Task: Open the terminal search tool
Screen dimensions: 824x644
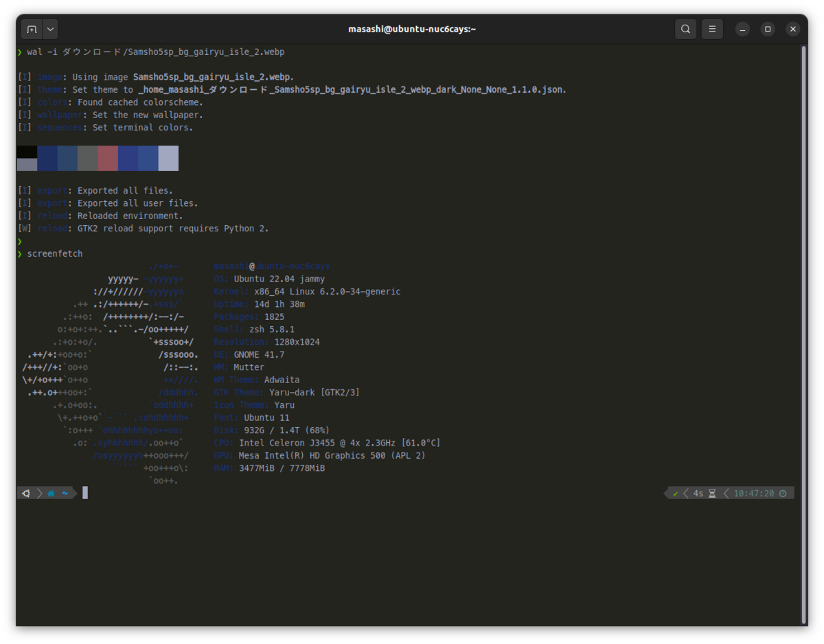Action: pyautogui.click(x=685, y=30)
